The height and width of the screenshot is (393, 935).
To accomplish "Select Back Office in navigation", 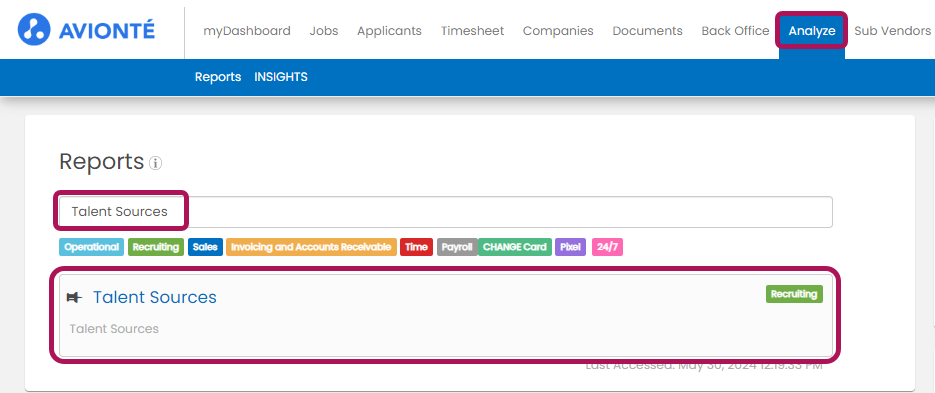I will 735,31.
